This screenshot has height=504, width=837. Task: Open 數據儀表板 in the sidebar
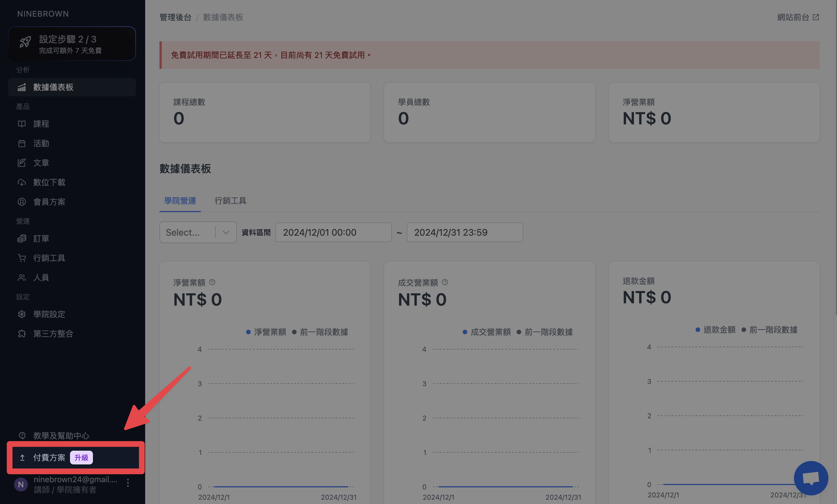[72, 87]
